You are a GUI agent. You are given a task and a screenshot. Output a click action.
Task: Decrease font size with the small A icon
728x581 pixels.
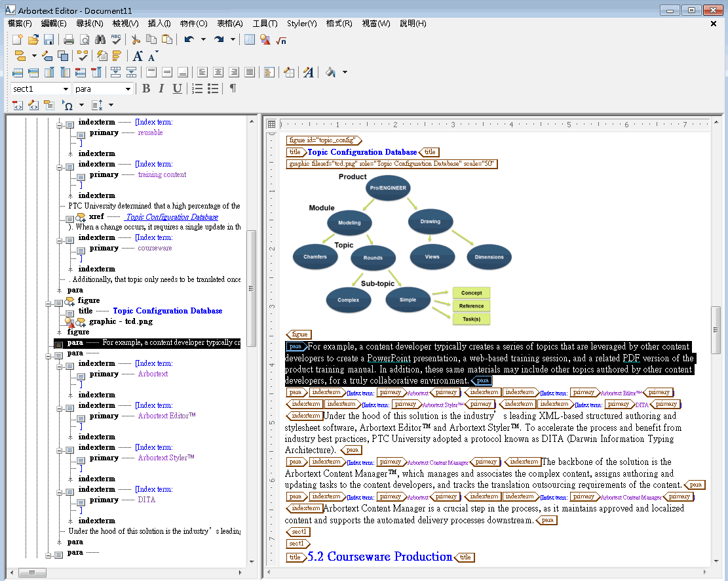click(152, 56)
